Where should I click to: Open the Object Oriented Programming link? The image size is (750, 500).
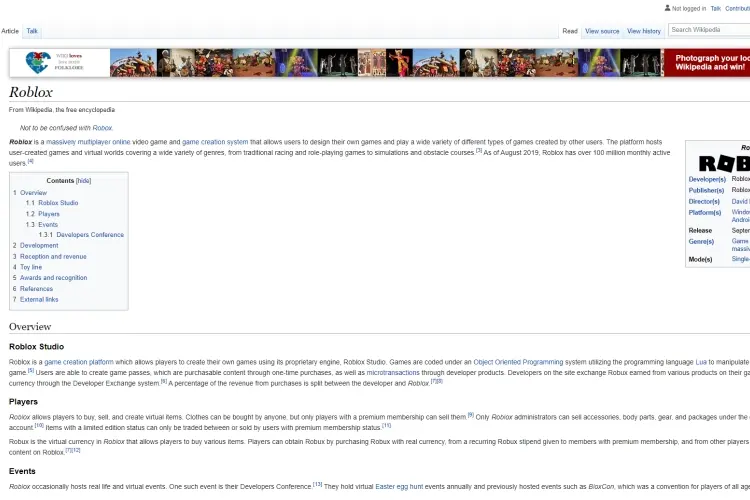coord(518,362)
